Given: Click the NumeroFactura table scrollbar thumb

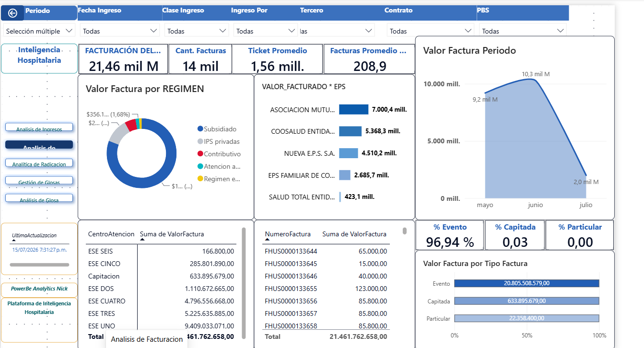Looking at the screenshot, I should pyautogui.click(x=405, y=231).
